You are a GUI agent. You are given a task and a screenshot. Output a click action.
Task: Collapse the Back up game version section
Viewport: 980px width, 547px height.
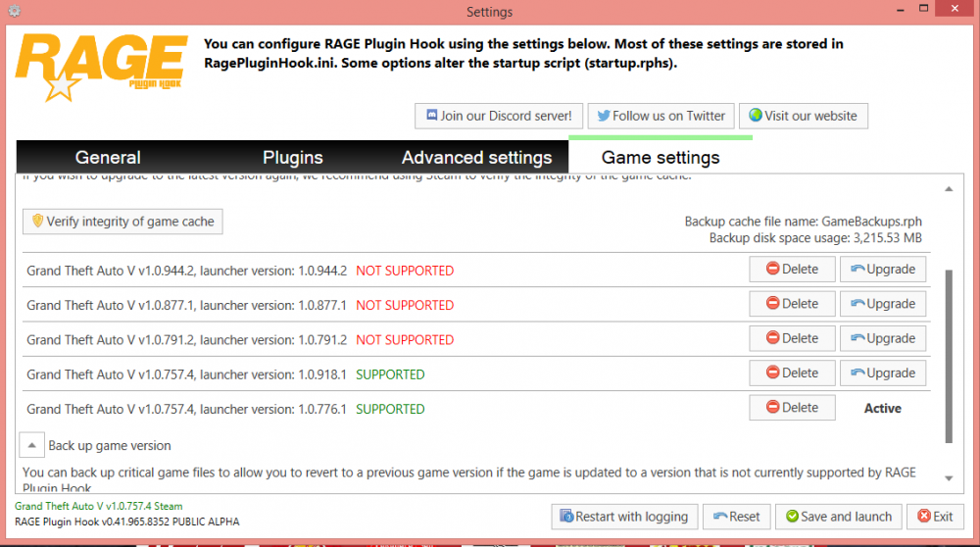(31, 445)
